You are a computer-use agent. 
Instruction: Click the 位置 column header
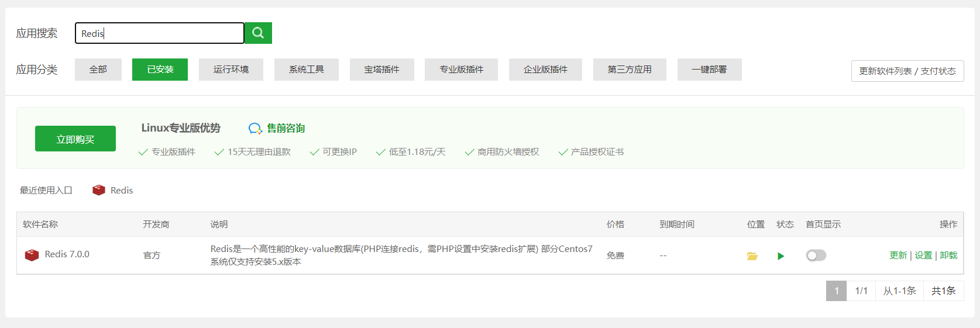756,225
